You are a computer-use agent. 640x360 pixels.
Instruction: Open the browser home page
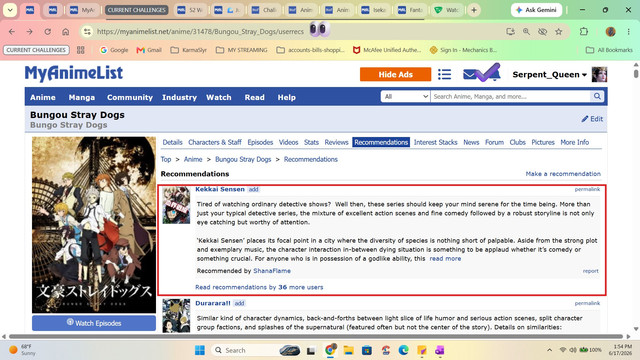pyautogui.click(x=65, y=31)
